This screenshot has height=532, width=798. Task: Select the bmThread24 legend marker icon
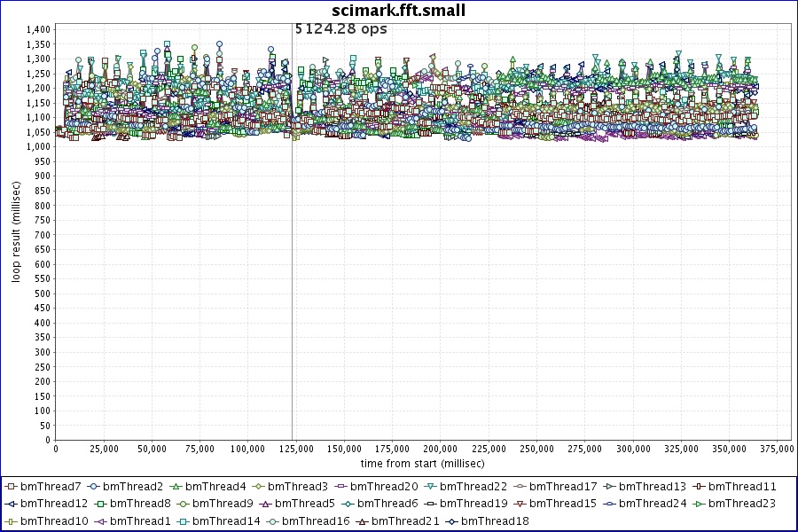[x=608, y=504]
